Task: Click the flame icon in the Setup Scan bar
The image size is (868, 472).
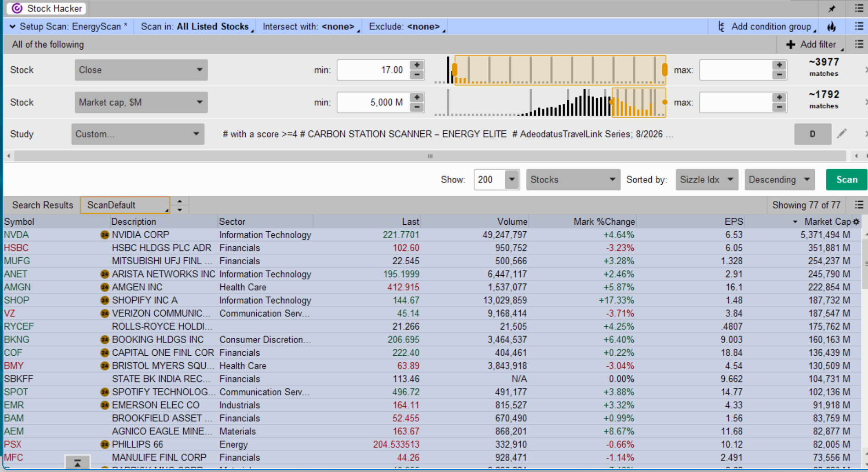Action: (x=832, y=27)
